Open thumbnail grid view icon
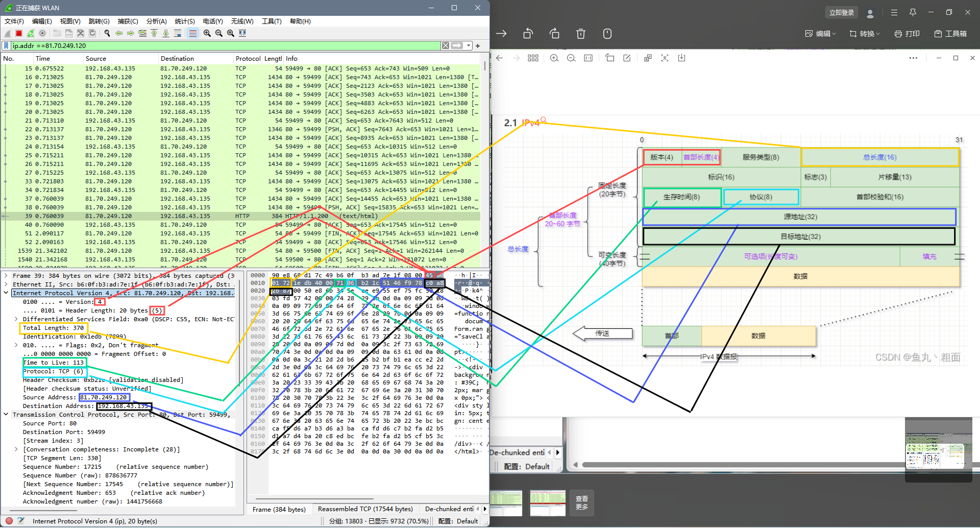 pyautogui.click(x=533, y=58)
